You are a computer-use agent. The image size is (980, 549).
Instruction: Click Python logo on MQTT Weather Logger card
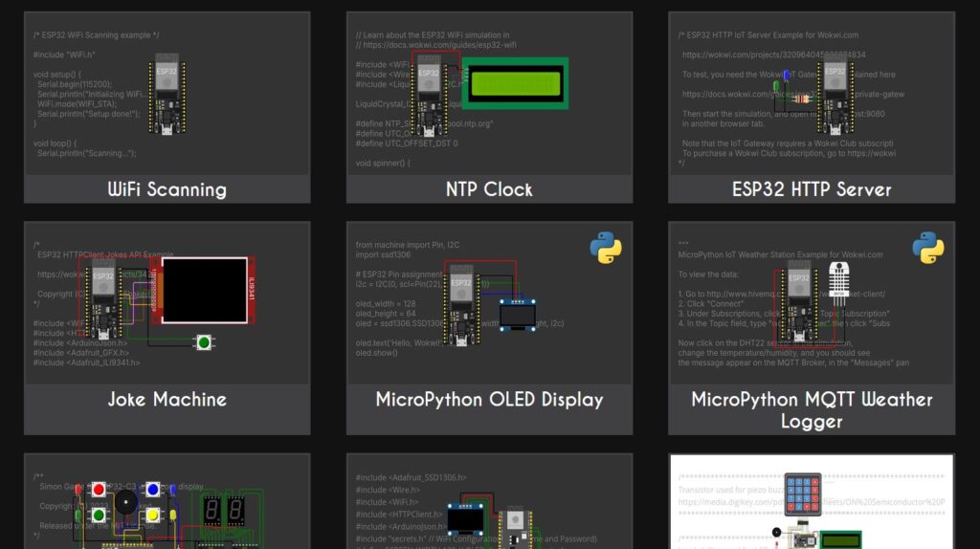click(x=928, y=248)
